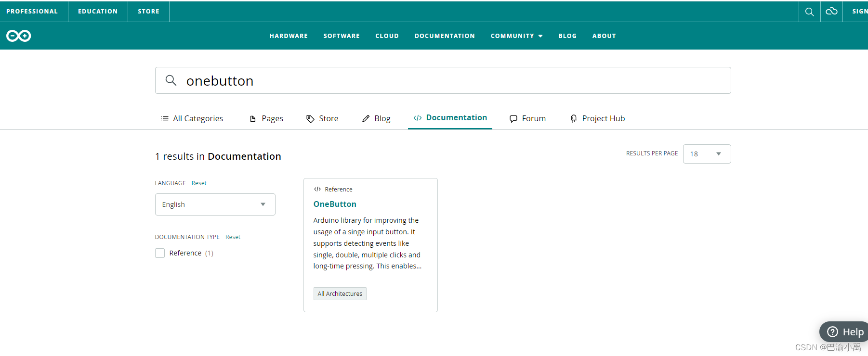868x356 pixels.
Task: Open the Documentation nav item
Action: (x=445, y=36)
